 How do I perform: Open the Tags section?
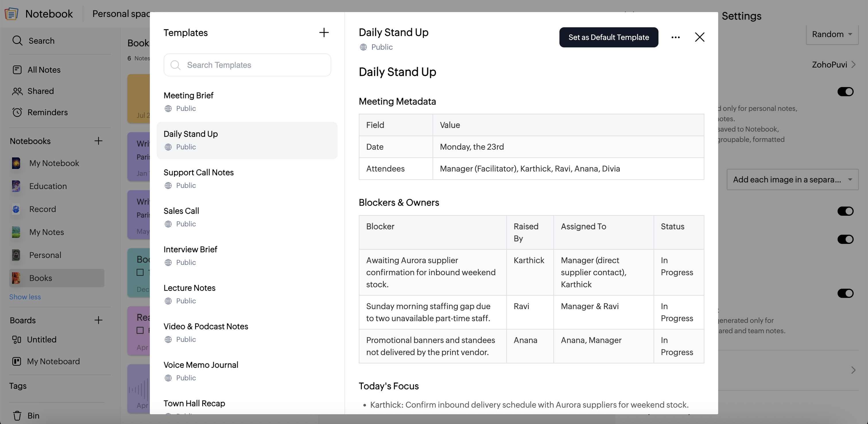click(18, 386)
